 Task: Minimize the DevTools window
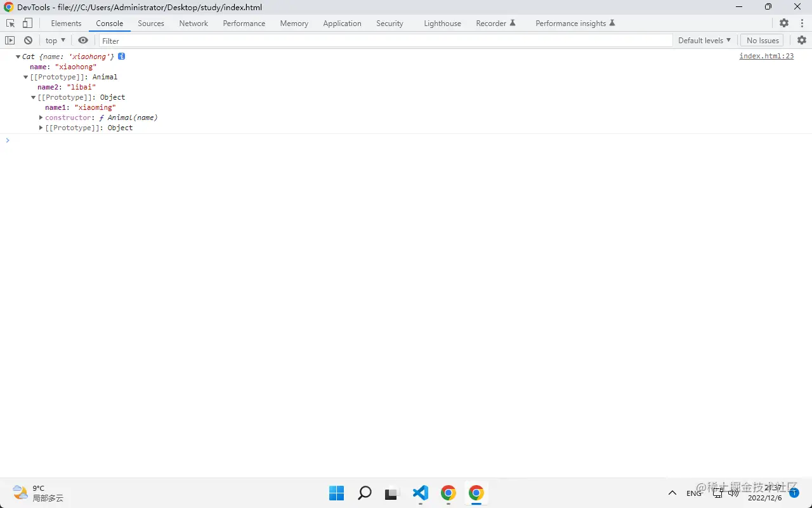[x=739, y=7]
